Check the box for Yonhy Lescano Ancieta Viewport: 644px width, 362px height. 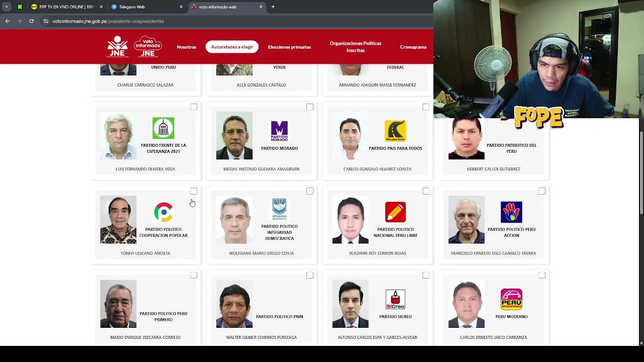[194, 191]
